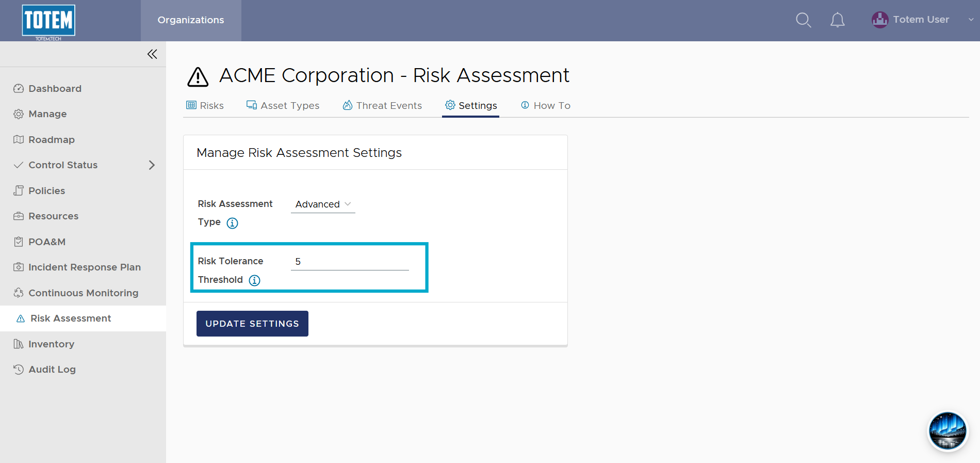The width and height of the screenshot is (980, 463).
Task: Click the Totem User avatar icon
Action: [x=880, y=20]
